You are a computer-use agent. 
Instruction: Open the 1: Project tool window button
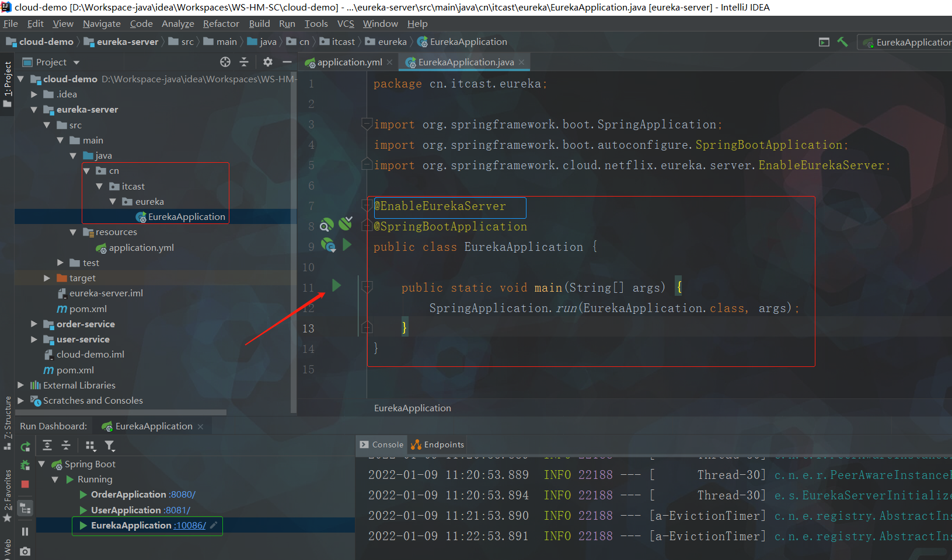coord(8,84)
